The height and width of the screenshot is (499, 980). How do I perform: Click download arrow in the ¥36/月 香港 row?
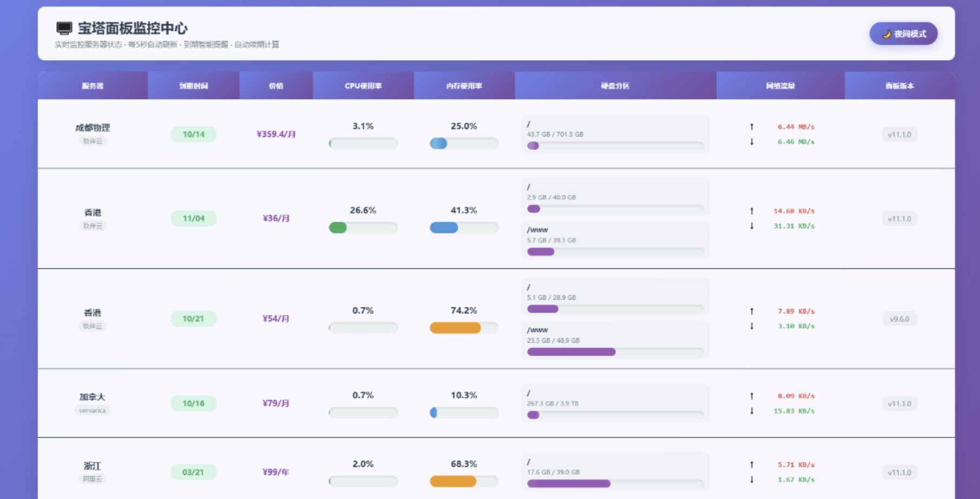(x=751, y=226)
